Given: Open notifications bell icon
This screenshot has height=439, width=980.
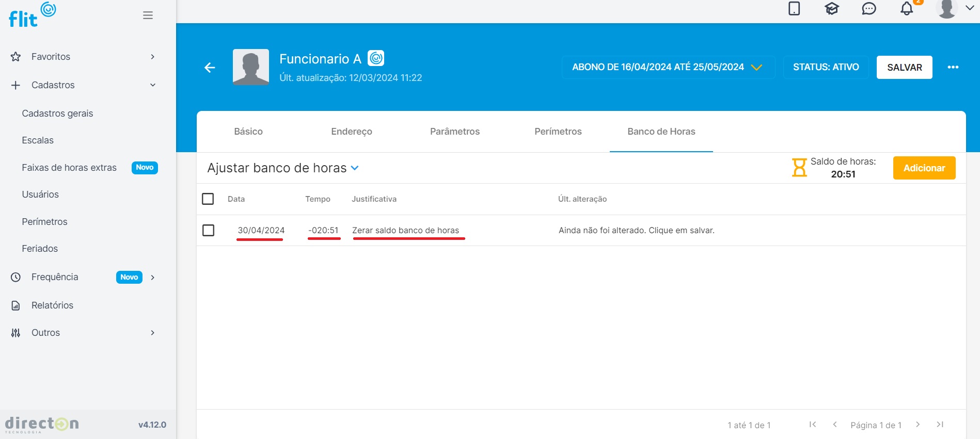Looking at the screenshot, I should (x=907, y=9).
